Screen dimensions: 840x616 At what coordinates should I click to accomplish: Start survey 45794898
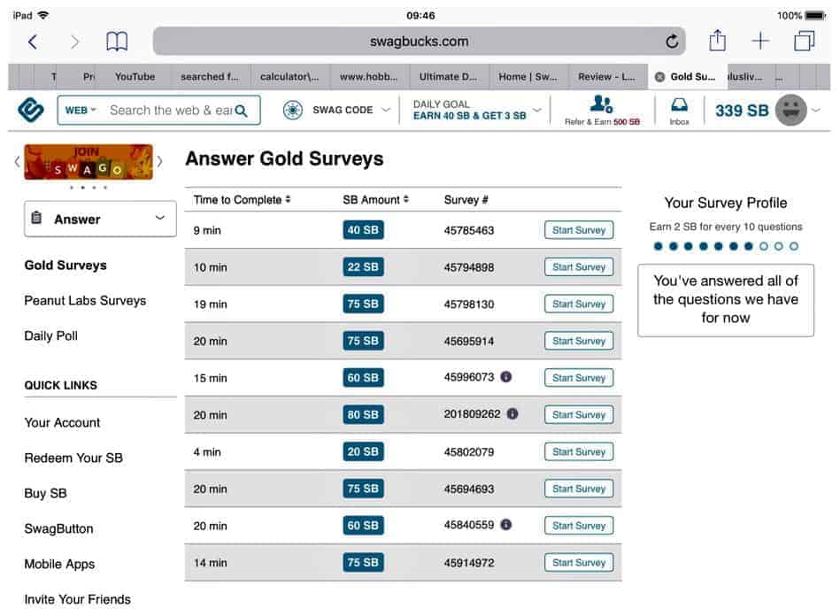[579, 266]
